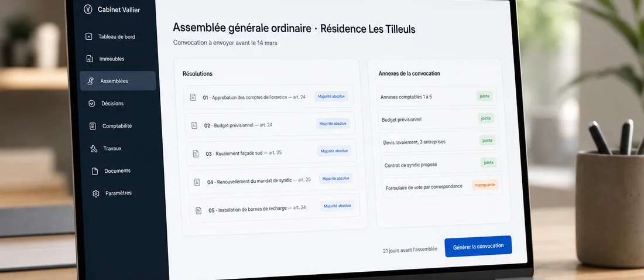
Task: Select Assemblées in sidebar
Action: click(118, 81)
